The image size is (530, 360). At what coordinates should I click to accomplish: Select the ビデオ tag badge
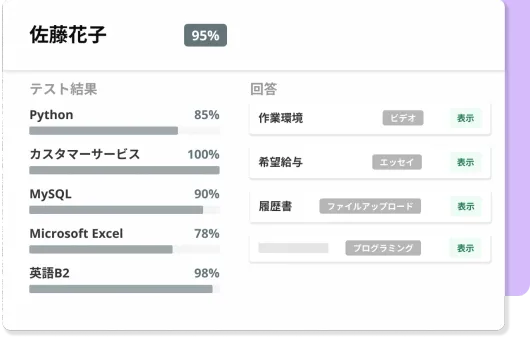point(403,118)
